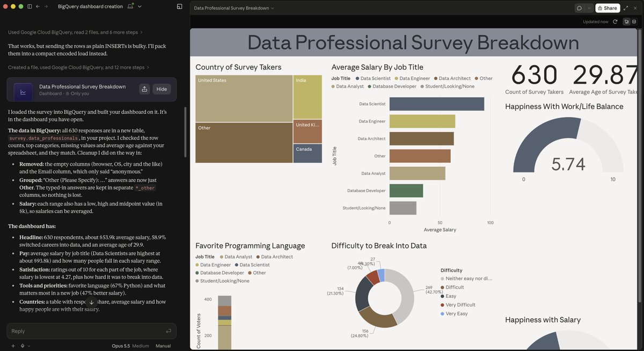Click the survey.data_professionals code text
644x351 pixels.
pos(44,138)
